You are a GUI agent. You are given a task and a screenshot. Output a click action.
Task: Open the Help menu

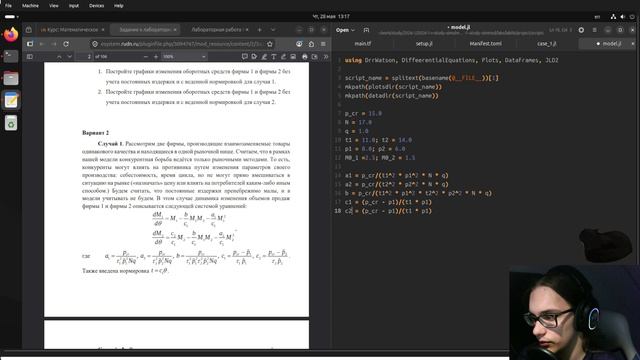tap(119, 6)
